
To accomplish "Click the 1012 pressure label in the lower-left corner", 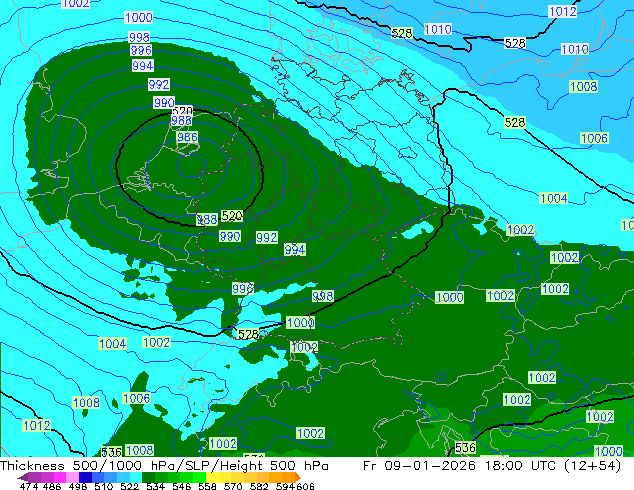I will pos(37,425).
